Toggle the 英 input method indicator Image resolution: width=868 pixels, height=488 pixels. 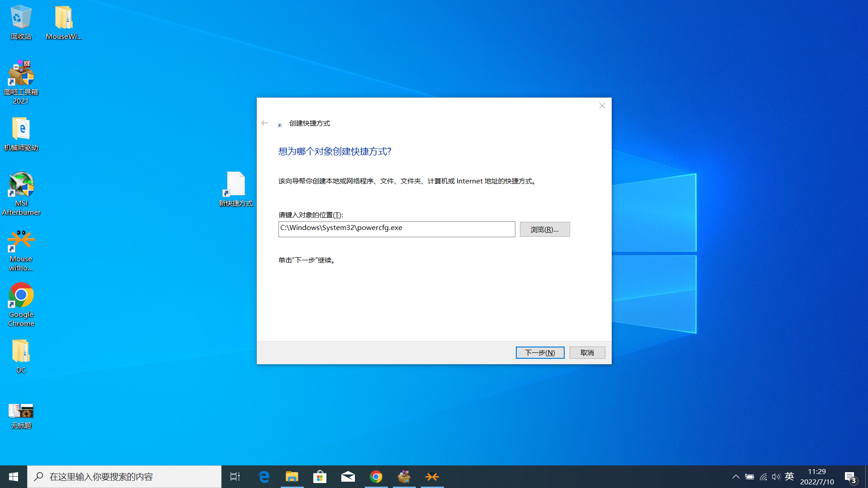[x=789, y=477]
